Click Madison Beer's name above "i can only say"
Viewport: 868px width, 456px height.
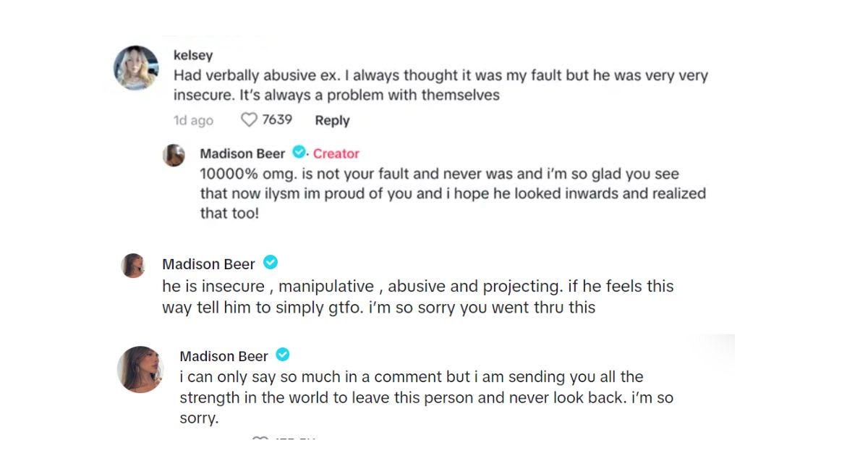tap(224, 356)
